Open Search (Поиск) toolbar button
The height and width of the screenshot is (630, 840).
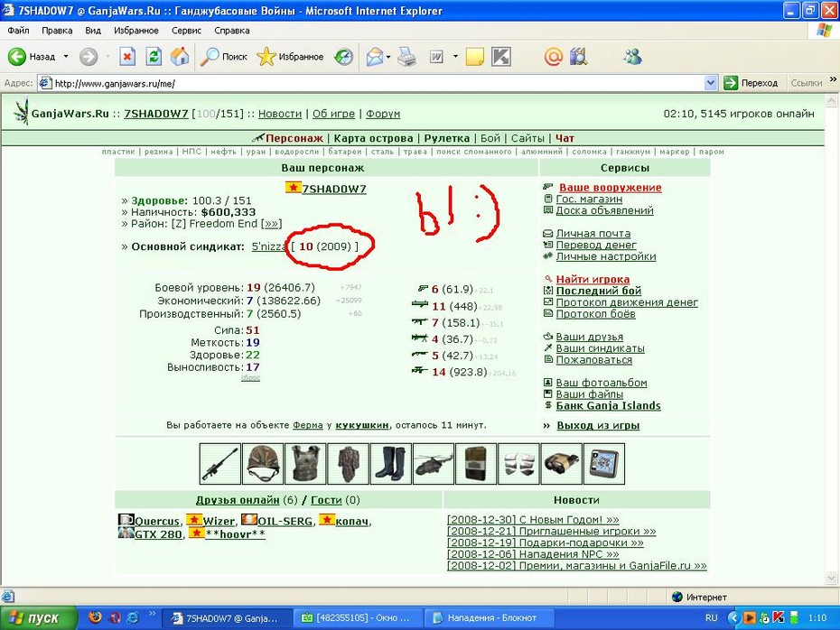tap(224, 56)
